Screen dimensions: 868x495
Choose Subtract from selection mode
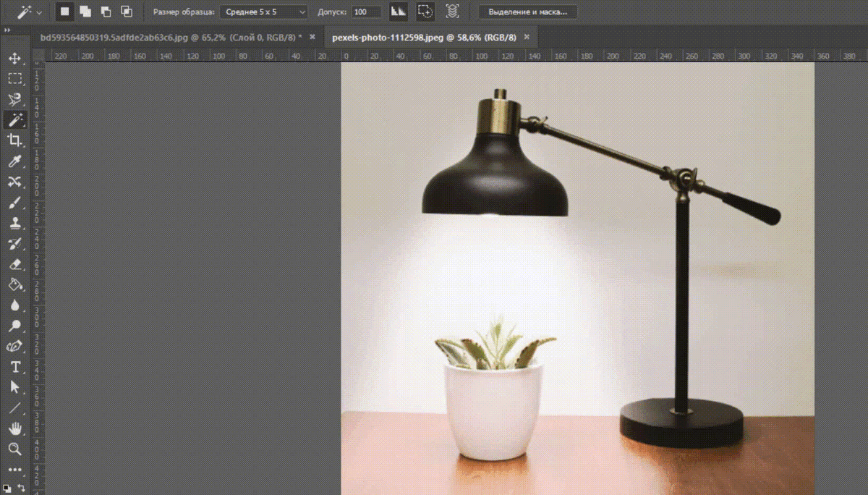click(x=106, y=12)
